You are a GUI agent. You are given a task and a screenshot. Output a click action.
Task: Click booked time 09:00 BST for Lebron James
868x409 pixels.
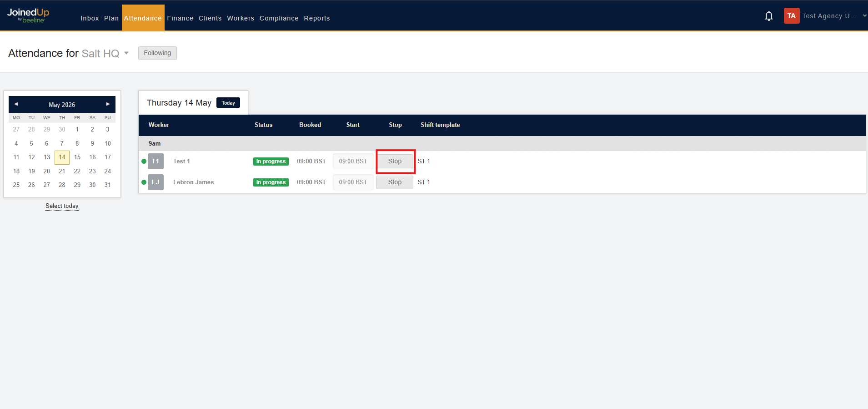pos(311,182)
